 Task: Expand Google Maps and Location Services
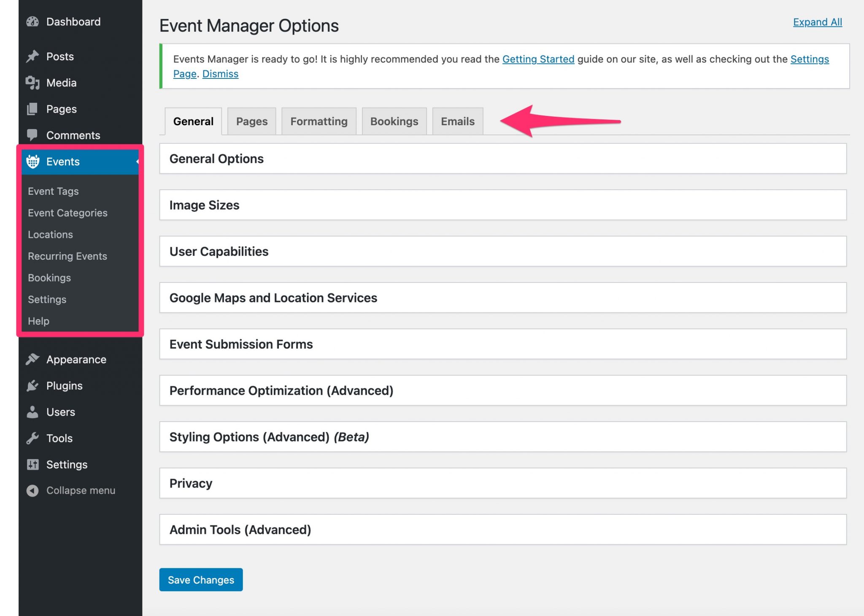[502, 298]
